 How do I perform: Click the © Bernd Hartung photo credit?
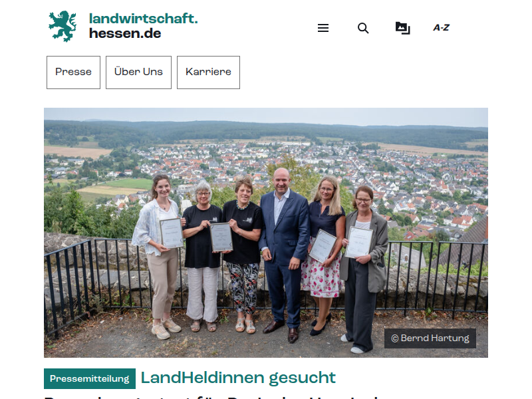point(430,338)
